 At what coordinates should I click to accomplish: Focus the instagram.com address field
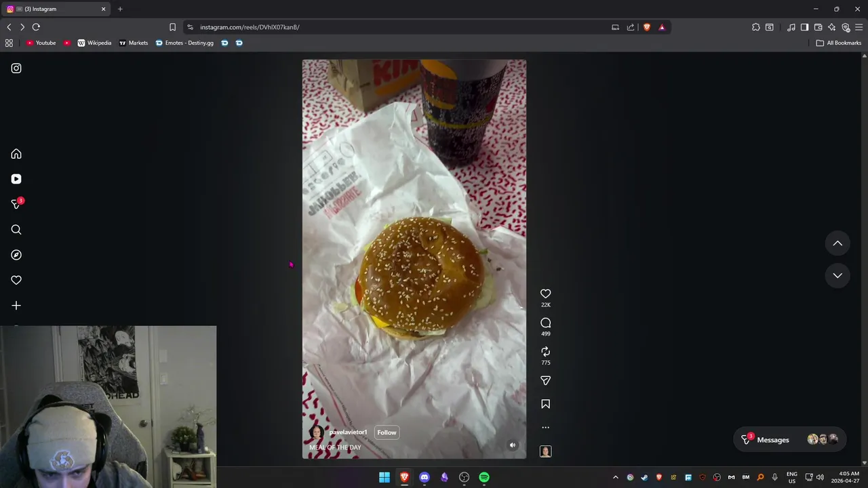pyautogui.click(x=400, y=27)
